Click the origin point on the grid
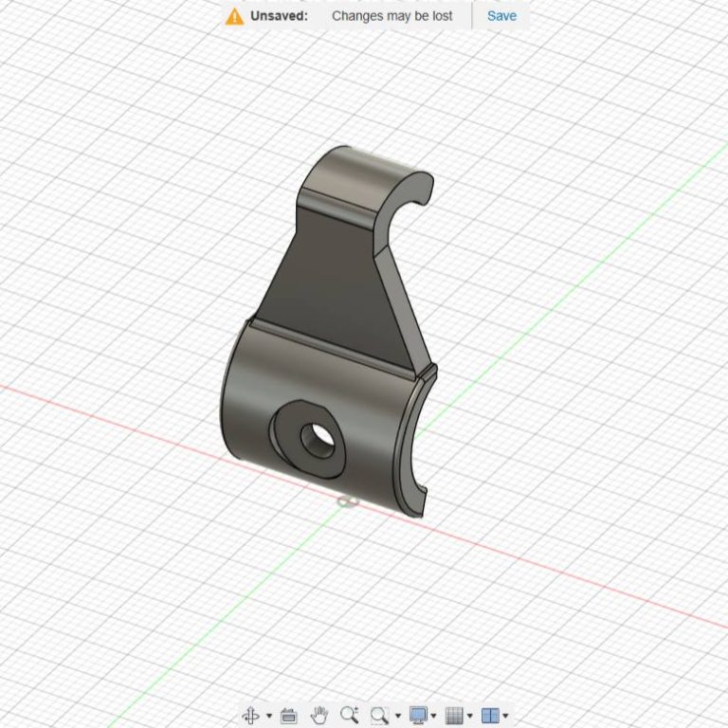728x728 pixels. click(x=346, y=502)
